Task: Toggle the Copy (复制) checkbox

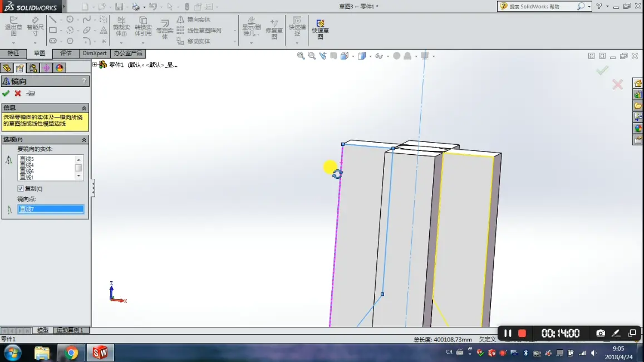Action: (20, 189)
